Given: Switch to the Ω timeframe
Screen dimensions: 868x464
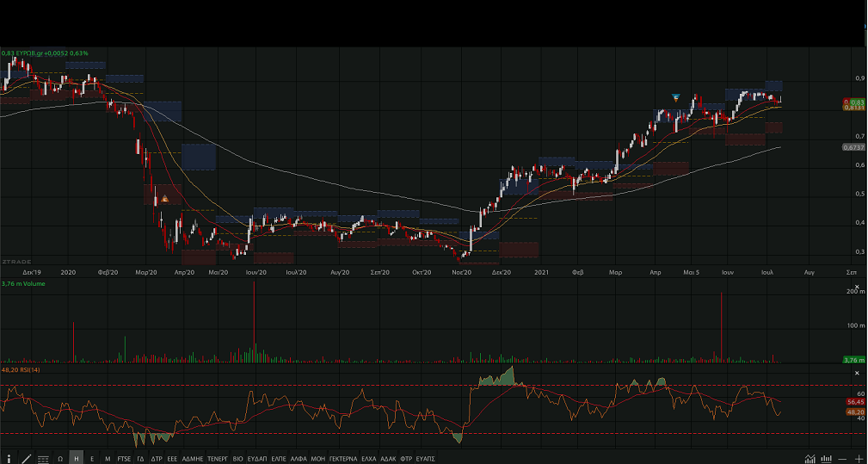Looking at the screenshot, I should 60,459.
